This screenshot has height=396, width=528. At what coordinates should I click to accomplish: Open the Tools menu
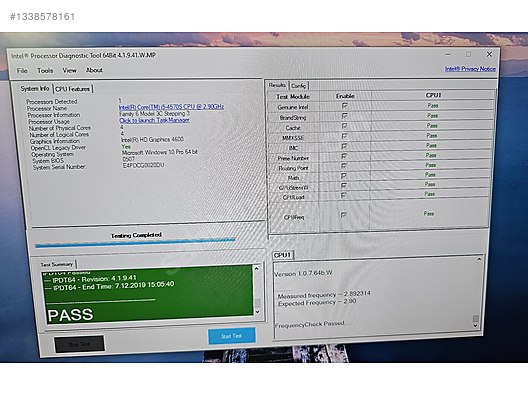45,70
